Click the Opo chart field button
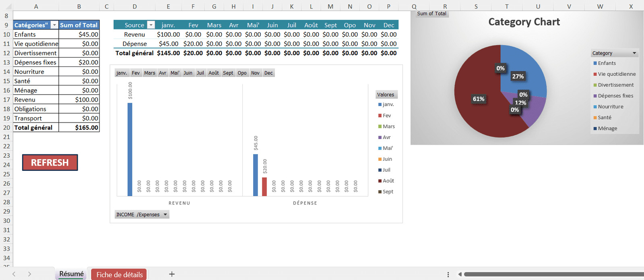 point(242,73)
